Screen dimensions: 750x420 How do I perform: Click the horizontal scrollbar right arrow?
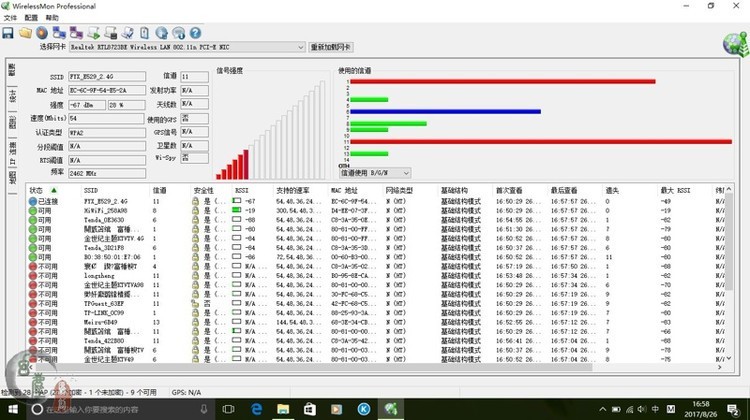click(x=719, y=367)
